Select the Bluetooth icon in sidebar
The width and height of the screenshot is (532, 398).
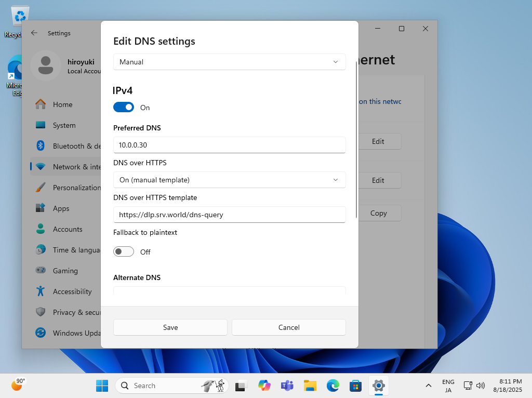[41, 146]
